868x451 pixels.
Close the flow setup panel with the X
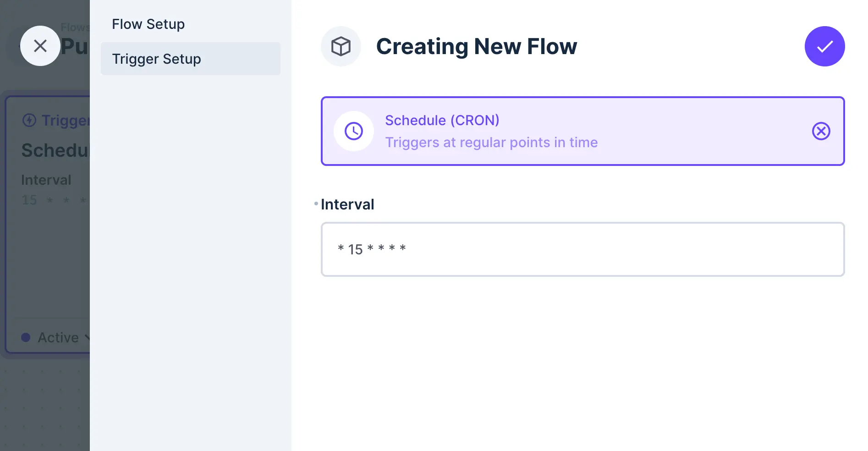pyautogui.click(x=40, y=46)
